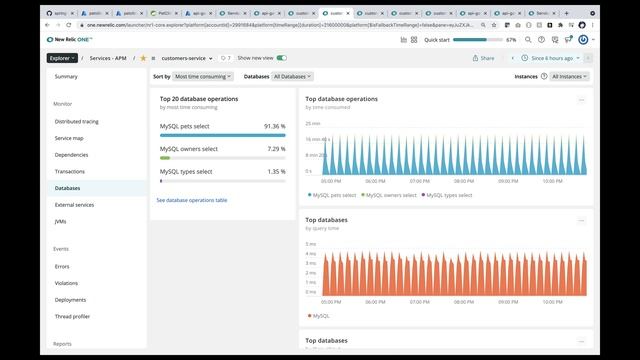Click the Quick start progress bar
The width and height of the screenshot is (640, 360).
pos(478,40)
